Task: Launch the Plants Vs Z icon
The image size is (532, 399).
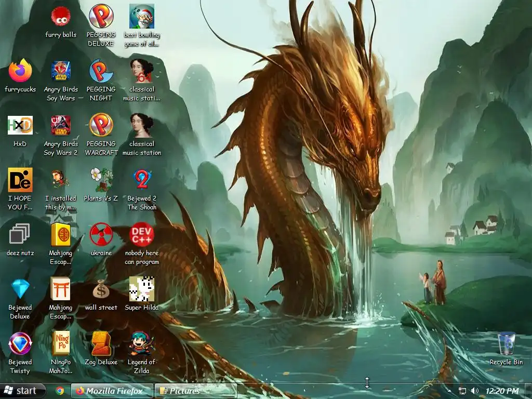Action: (101, 180)
